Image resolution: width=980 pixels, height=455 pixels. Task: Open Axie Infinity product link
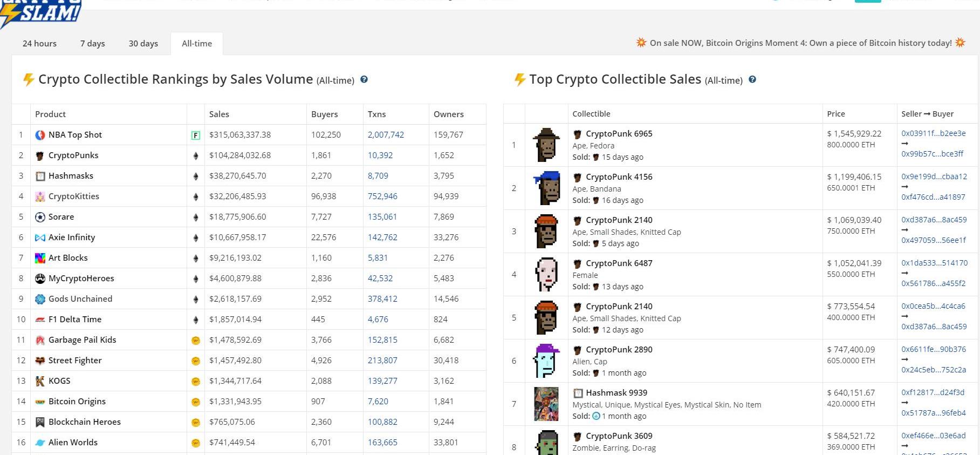pos(72,237)
